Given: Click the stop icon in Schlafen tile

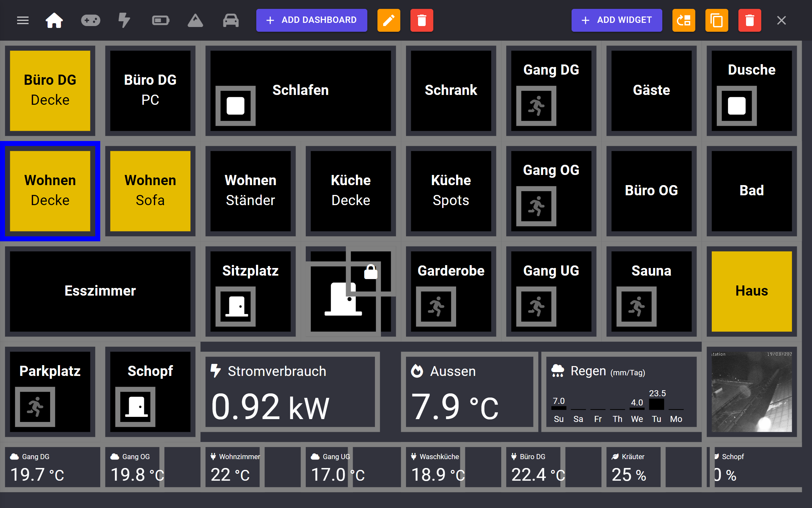Looking at the screenshot, I should [x=236, y=106].
